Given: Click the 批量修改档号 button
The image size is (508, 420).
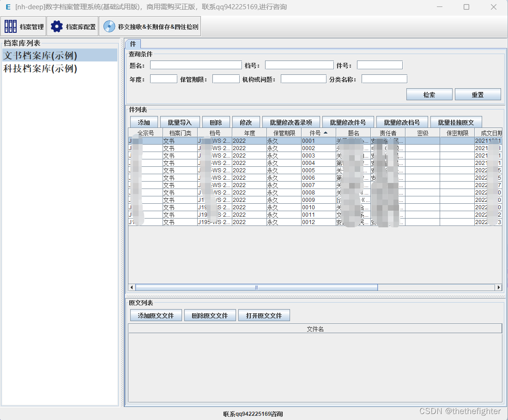Looking at the screenshot, I should (402, 122).
